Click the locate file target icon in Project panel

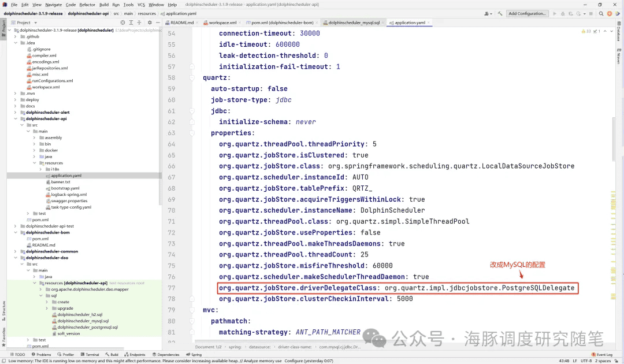pos(122,23)
